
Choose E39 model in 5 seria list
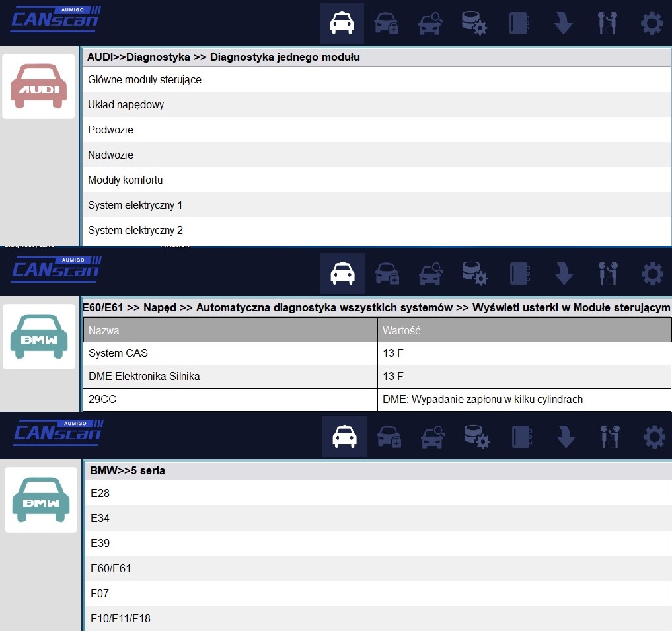click(379, 543)
